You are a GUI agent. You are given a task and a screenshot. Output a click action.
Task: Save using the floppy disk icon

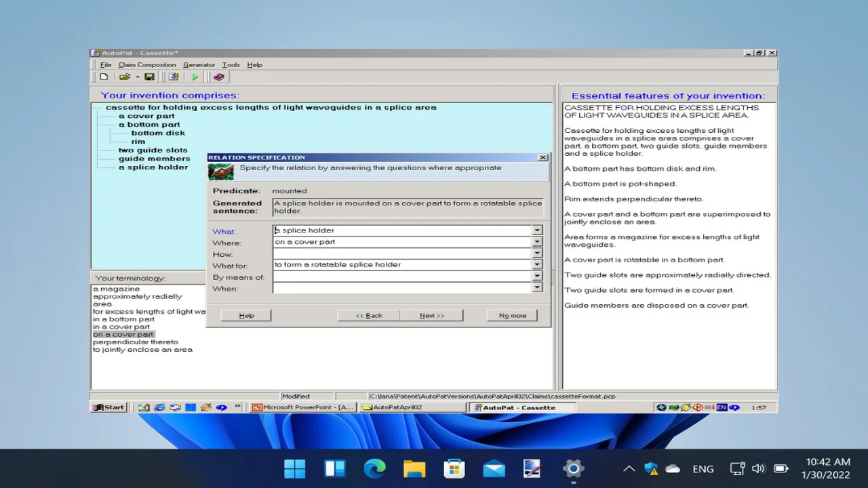[x=149, y=77]
